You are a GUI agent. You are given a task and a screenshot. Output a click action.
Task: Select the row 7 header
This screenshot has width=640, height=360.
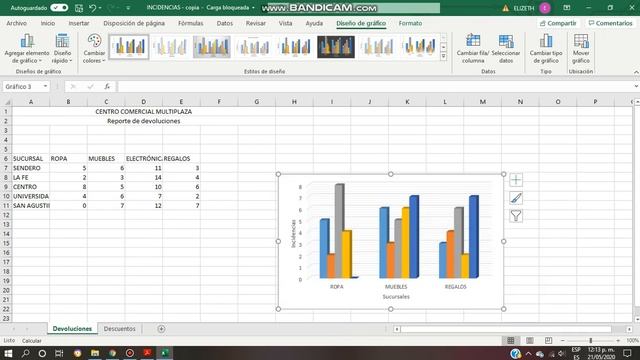(6, 168)
